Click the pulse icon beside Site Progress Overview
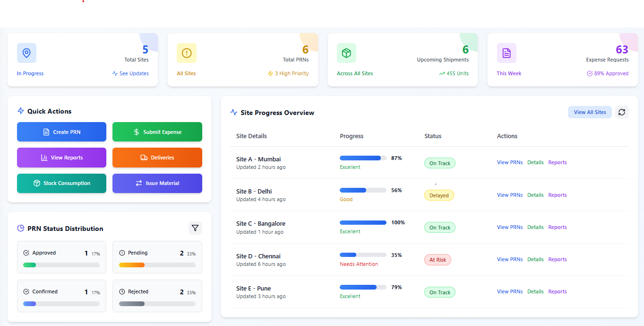 point(234,112)
